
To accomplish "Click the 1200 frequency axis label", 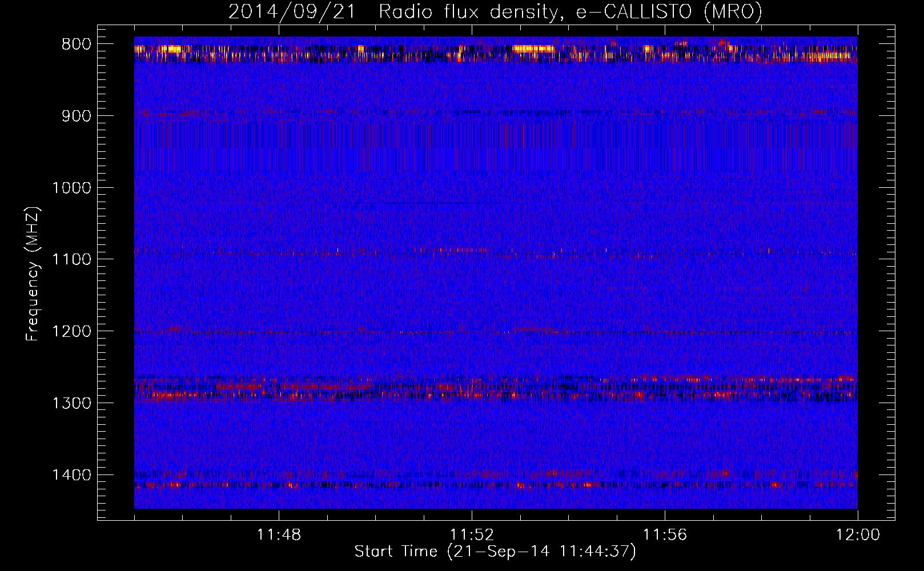I will click(71, 331).
